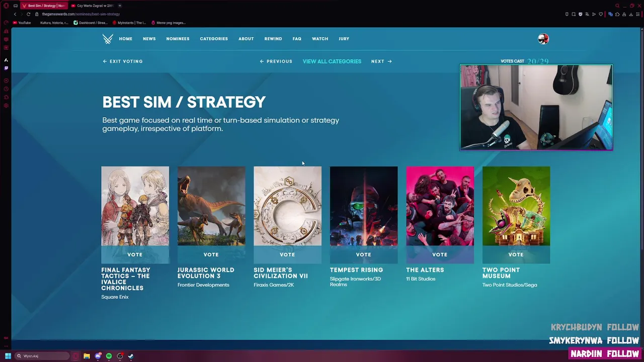The width and height of the screenshot is (644, 362).
Task: Open the user profile avatar
Action: pyautogui.click(x=543, y=39)
